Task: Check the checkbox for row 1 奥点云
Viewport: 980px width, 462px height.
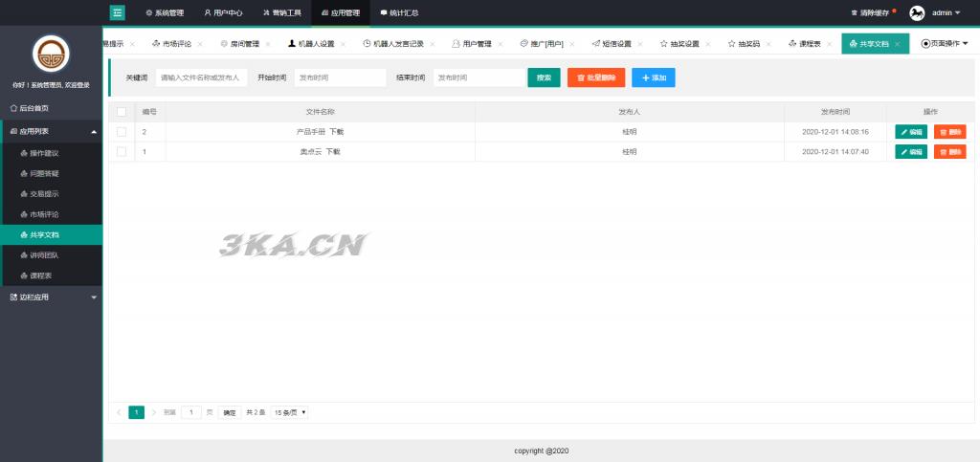Action: [x=122, y=152]
